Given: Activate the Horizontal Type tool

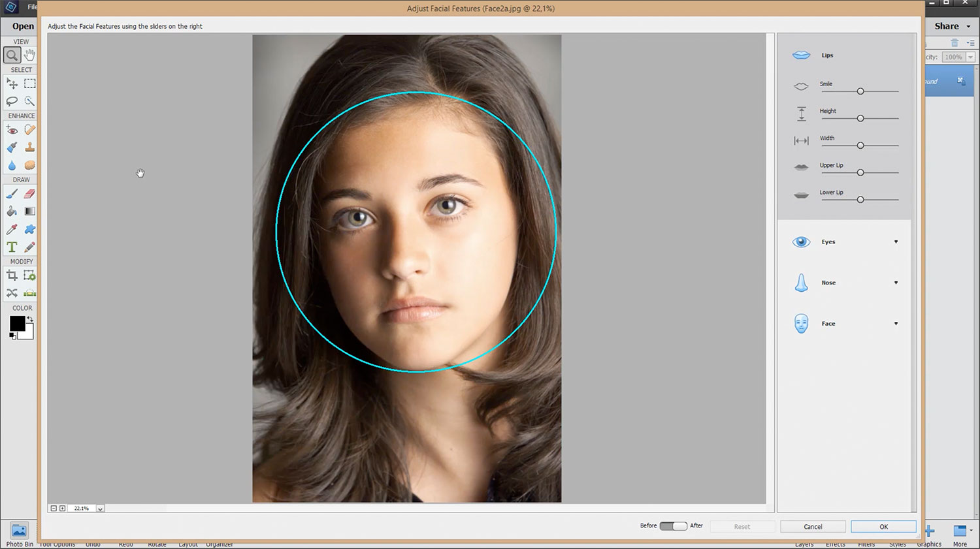Looking at the screenshot, I should [12, 247].
